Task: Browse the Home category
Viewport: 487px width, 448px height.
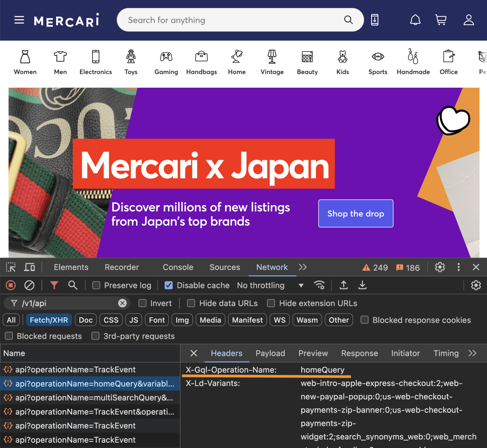Action: [x=237, y=62]
